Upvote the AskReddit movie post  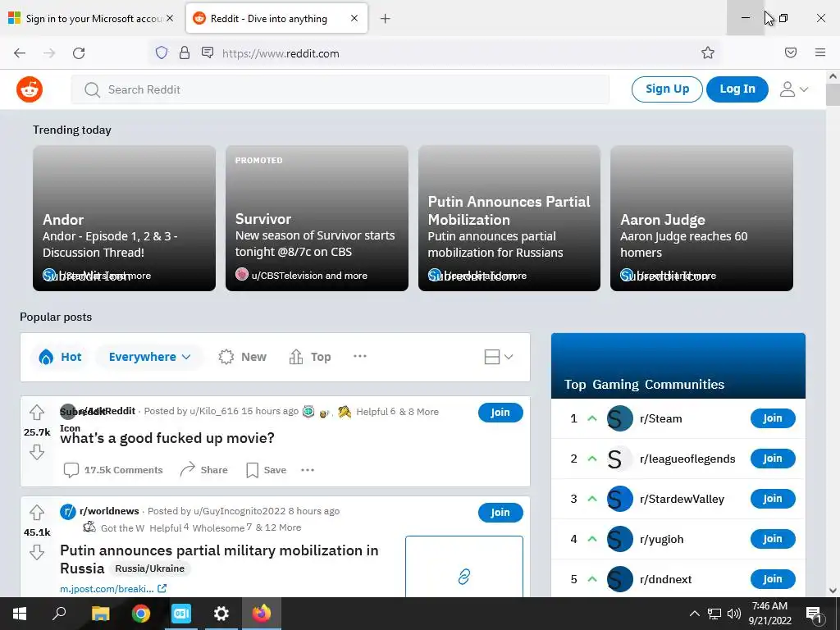pos(36,413)
